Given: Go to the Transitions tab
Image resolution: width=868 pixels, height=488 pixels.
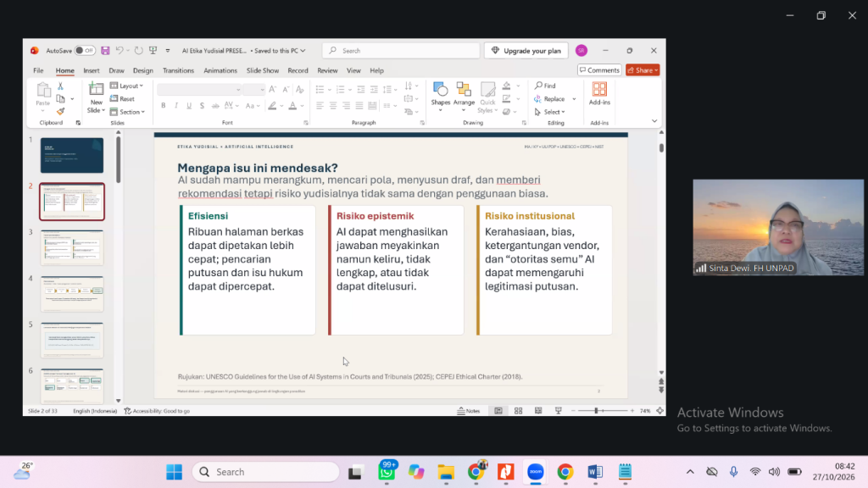Looking at the screenshot, I should 178,71.
